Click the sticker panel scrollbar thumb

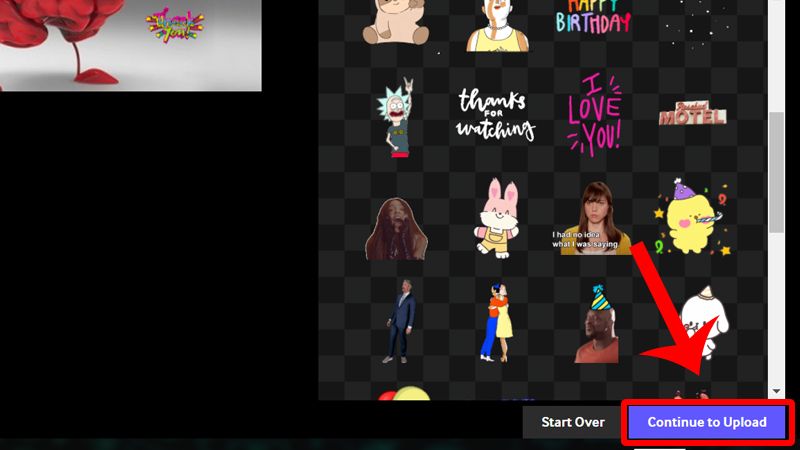pos(776,170)
